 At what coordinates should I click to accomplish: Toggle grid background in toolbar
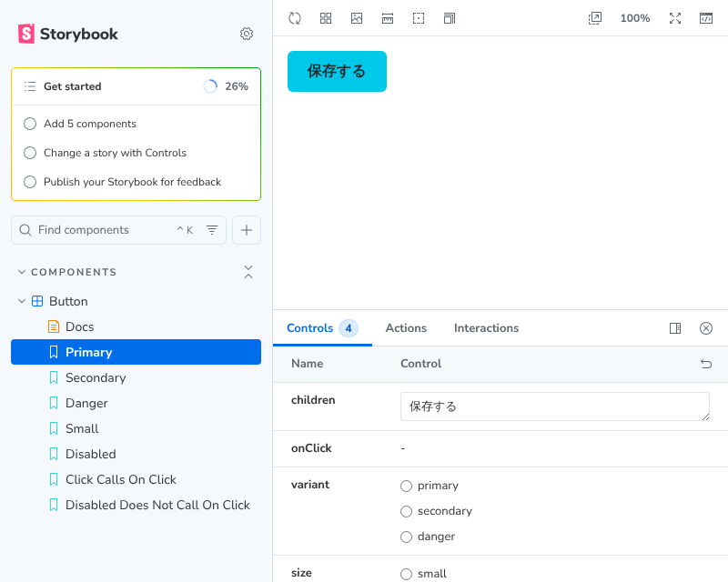tap(326, 18)
